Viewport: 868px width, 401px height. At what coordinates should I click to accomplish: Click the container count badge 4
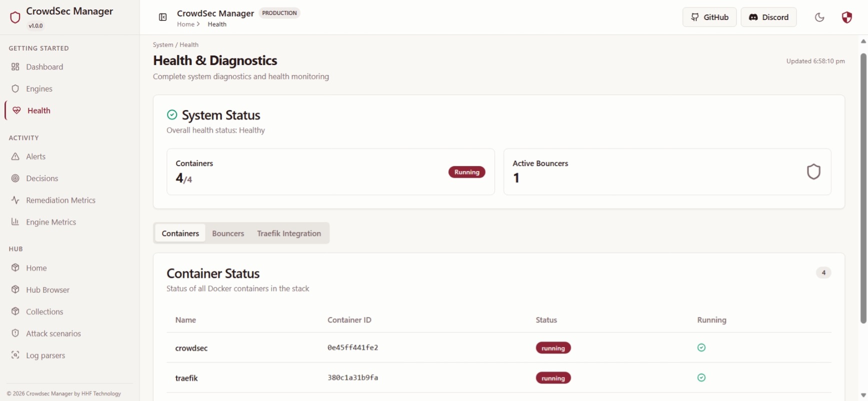point(823,272)
